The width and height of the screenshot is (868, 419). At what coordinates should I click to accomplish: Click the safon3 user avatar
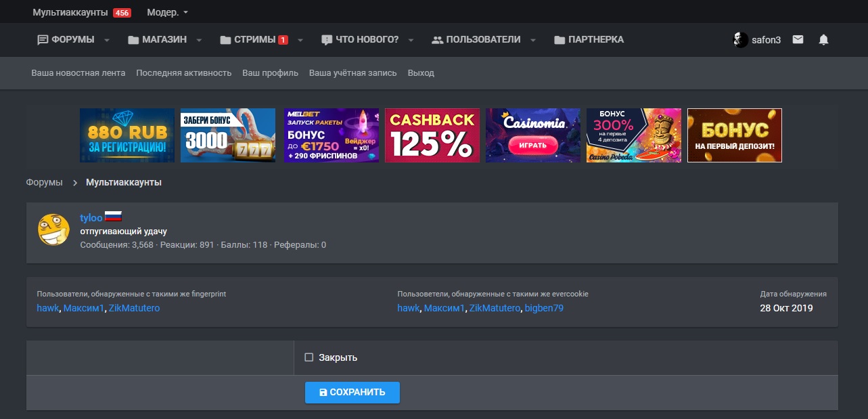click(741, 40)
